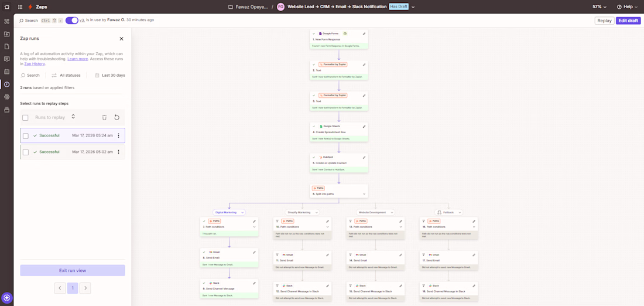
Task: Open the AI assistant icon at bottom left
Action: (x=7, y=298)
